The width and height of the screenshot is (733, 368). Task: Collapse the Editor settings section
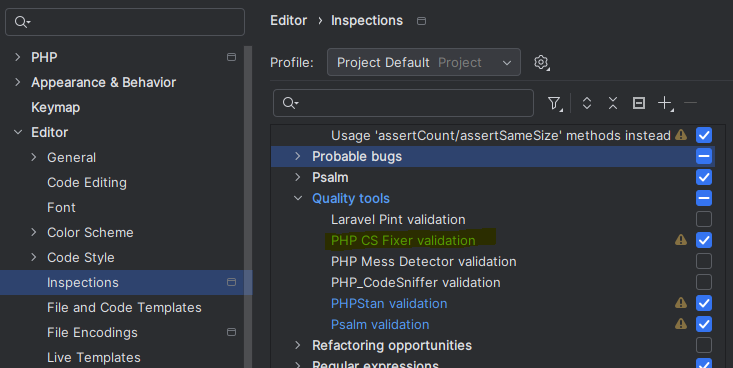pos(18,132)
